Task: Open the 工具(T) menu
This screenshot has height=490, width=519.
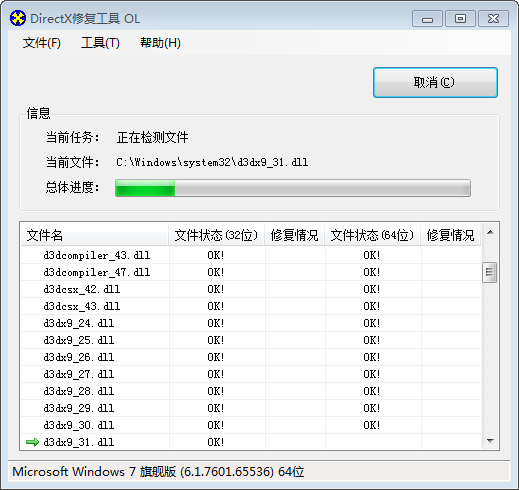Action: pyautogui.click(x=100, y=43)
